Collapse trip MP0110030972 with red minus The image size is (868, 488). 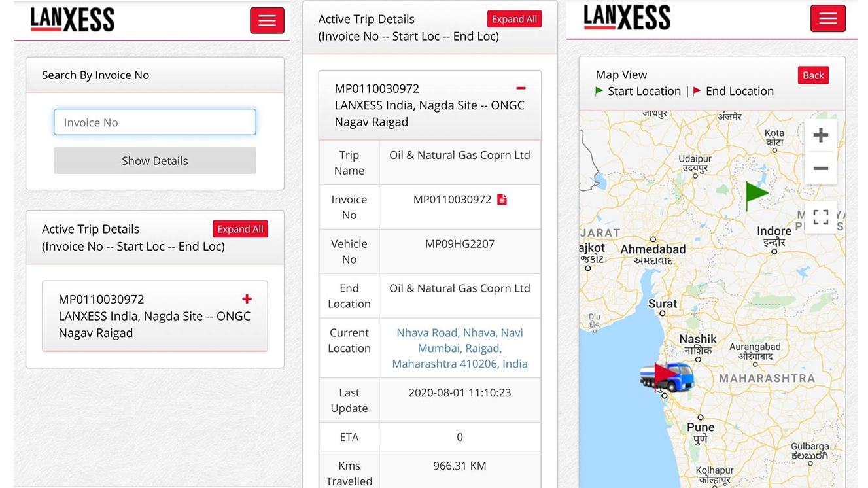[x=521, y=88]
